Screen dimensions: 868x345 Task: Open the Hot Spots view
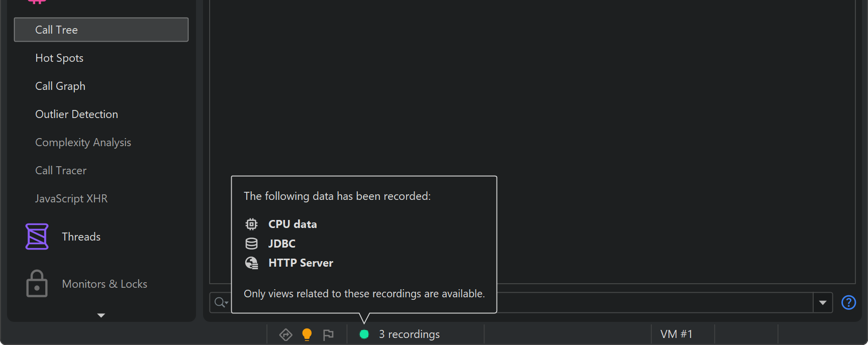59,58
